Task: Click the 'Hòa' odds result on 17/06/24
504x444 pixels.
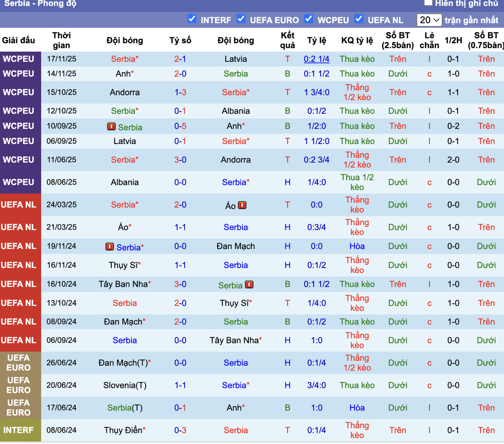Action: [357, 408]
